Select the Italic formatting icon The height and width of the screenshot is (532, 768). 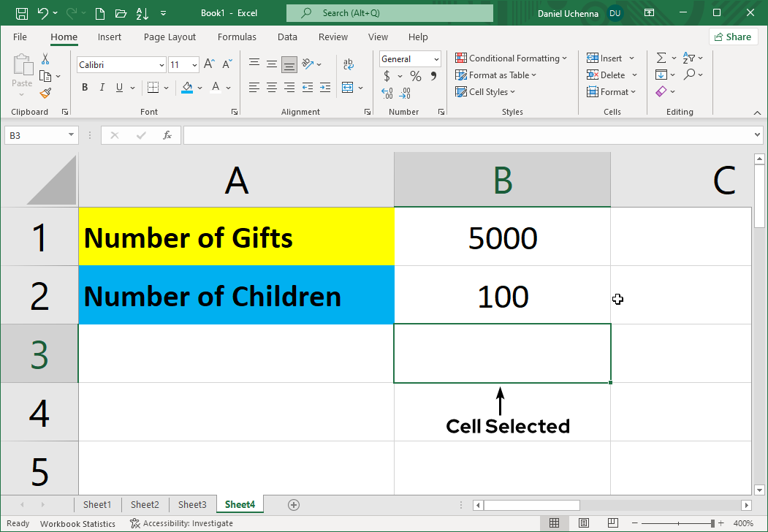point(102,87)
